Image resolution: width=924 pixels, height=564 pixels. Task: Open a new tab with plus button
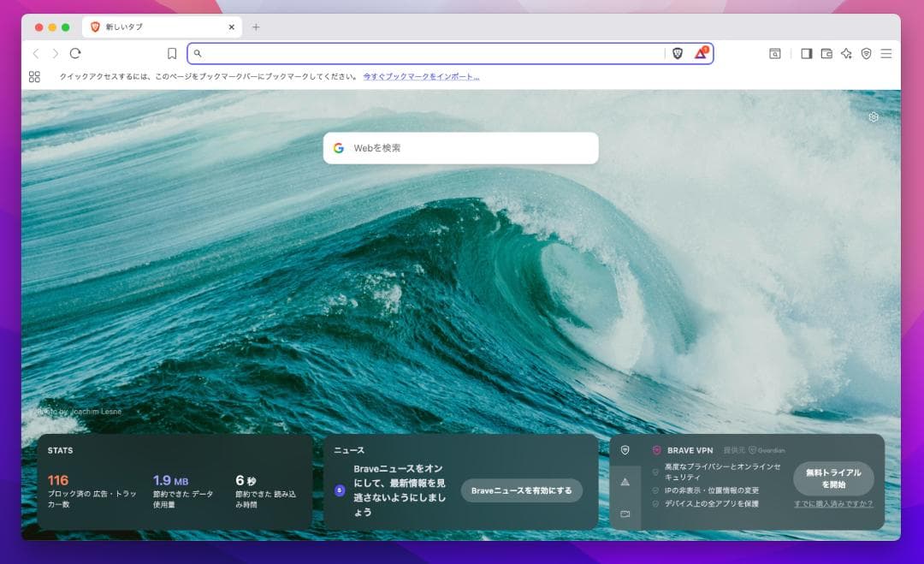pyautogui.click(x=256, y=27)
